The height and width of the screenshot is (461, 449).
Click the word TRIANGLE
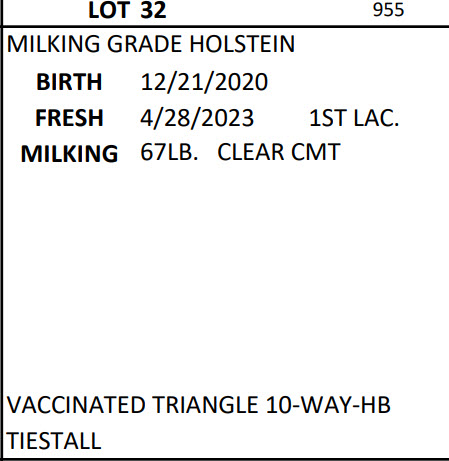(x=206, y=405)
